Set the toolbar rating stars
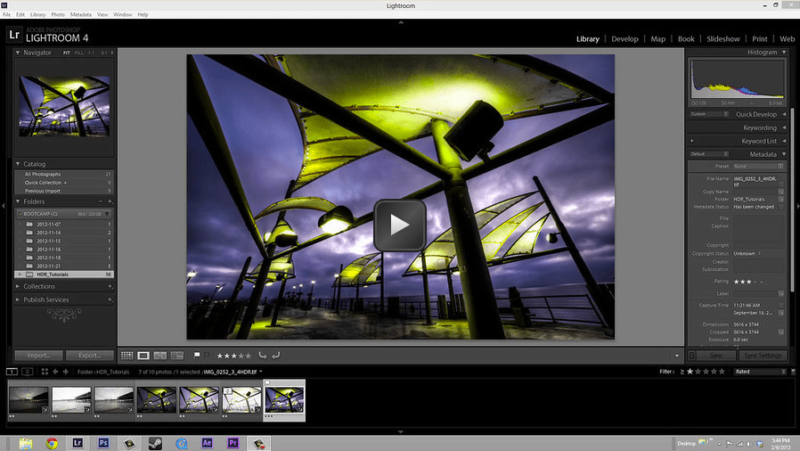800x451 pixels. [234, 356]
